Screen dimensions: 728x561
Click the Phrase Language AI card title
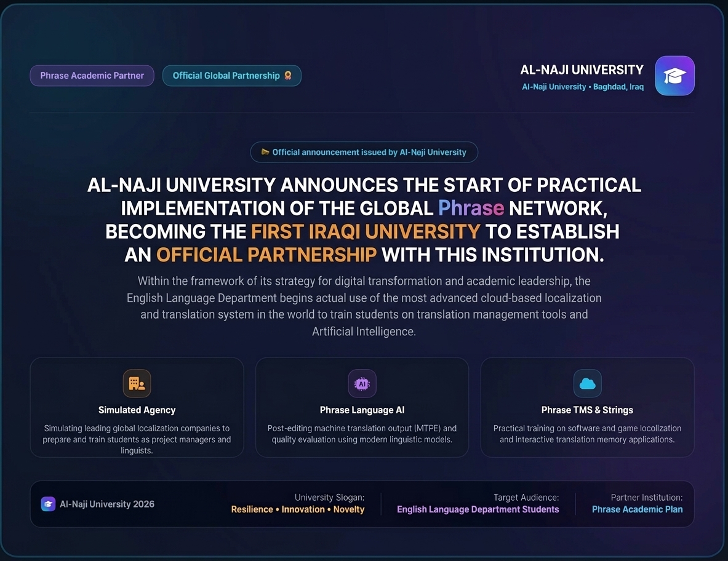[362, 410]
